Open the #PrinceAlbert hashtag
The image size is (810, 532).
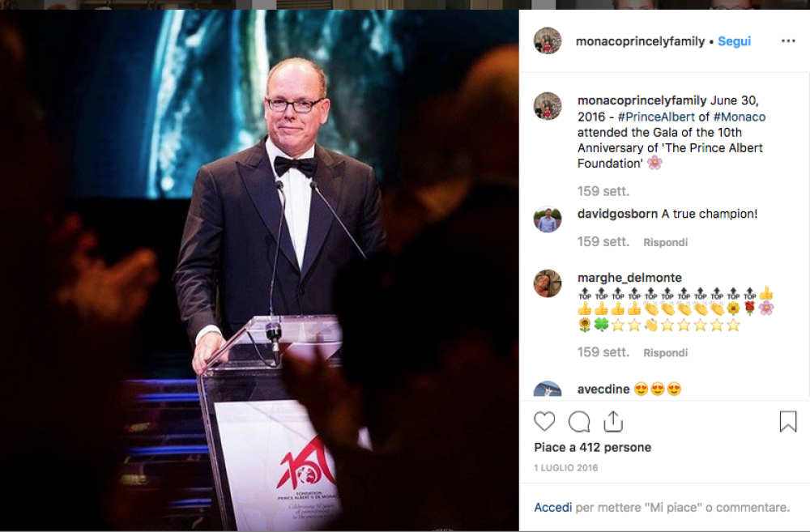656,117
